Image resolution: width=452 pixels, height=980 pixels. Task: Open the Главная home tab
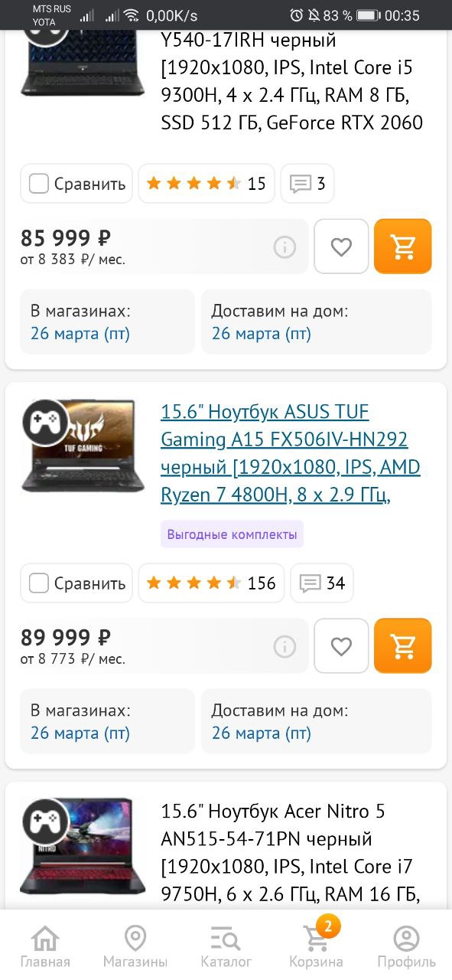coord(45,947)
